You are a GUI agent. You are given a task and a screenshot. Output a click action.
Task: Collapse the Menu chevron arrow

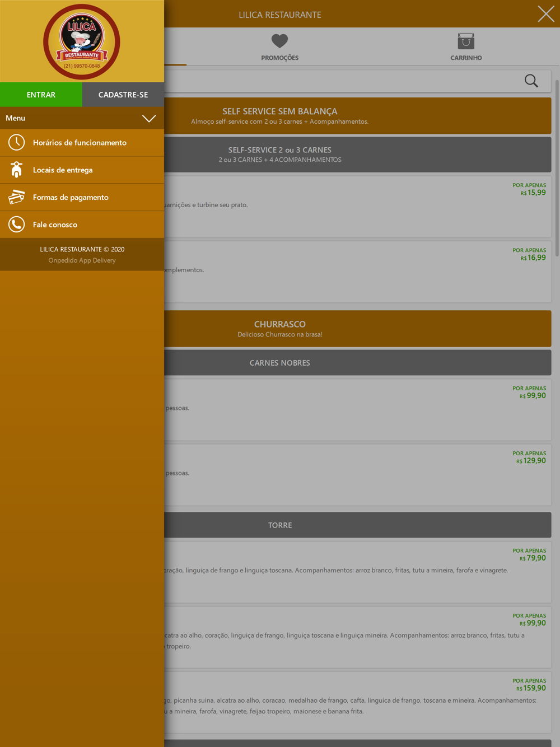click(x=149, y=118)
